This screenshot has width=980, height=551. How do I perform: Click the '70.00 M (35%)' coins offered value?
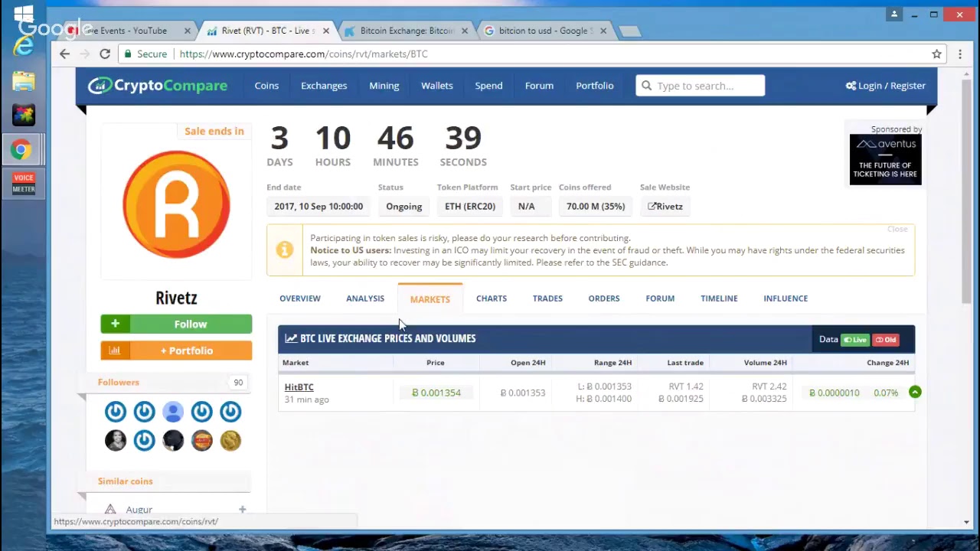tap(596, 206)
